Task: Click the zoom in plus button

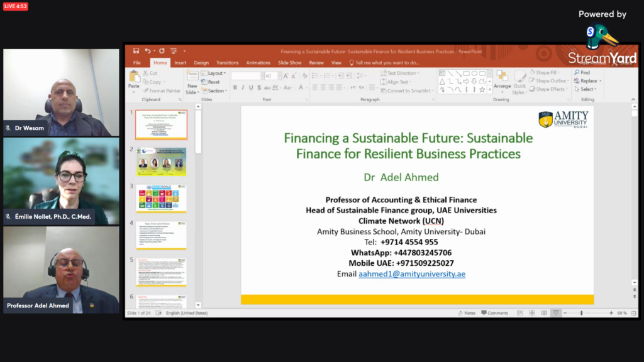Action: click(611, 313)
